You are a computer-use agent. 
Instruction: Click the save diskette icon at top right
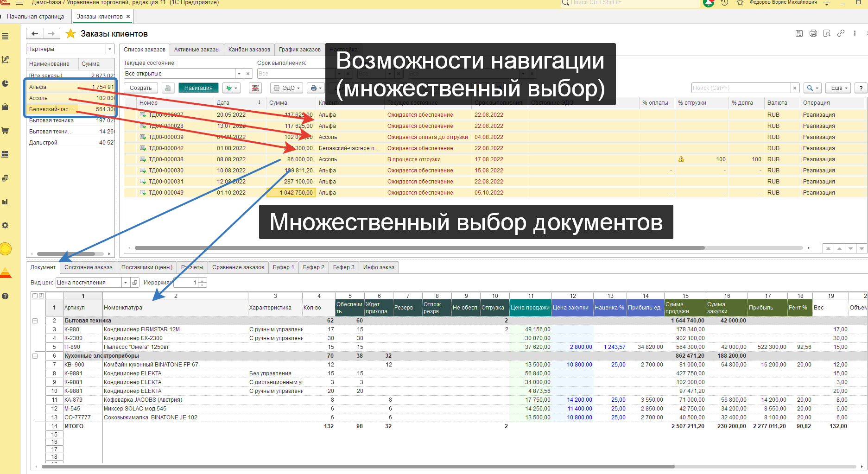pyautogui.click(x=799, y=33)
